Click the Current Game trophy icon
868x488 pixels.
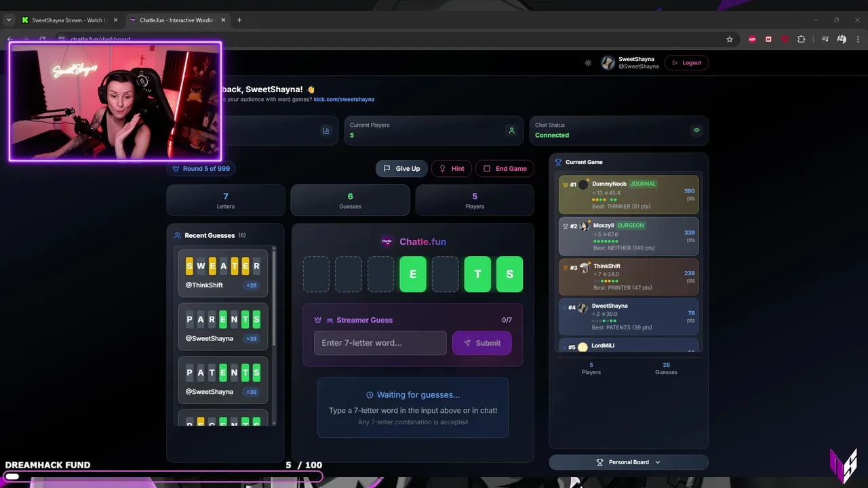click(558, 162)
